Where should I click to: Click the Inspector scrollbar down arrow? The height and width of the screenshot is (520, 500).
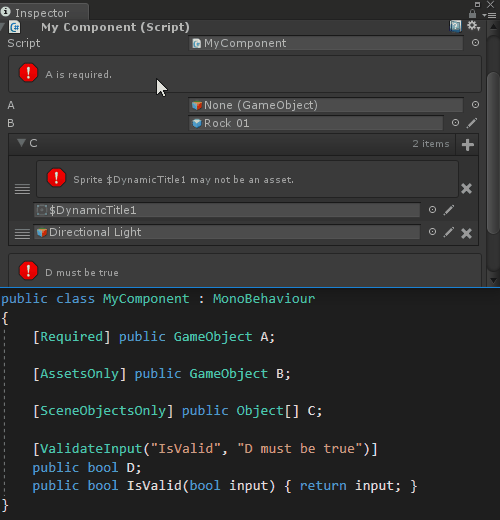[494, 281]
